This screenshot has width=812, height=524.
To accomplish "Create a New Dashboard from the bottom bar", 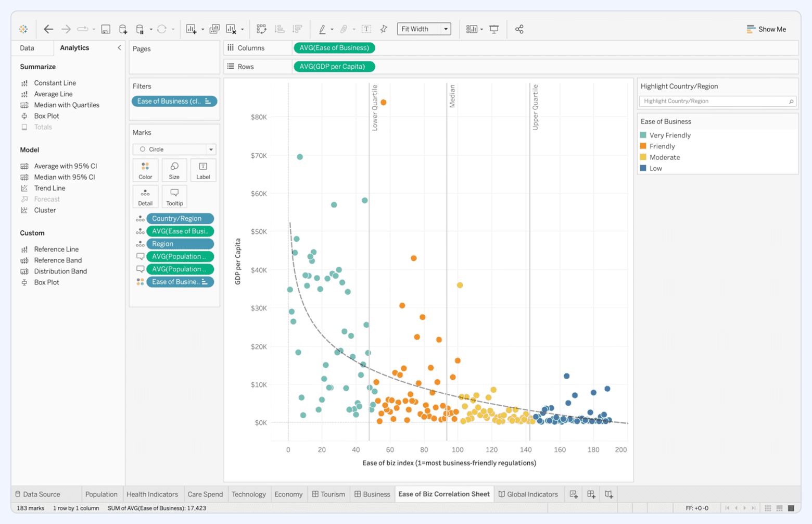I will (x=591, y=494).
